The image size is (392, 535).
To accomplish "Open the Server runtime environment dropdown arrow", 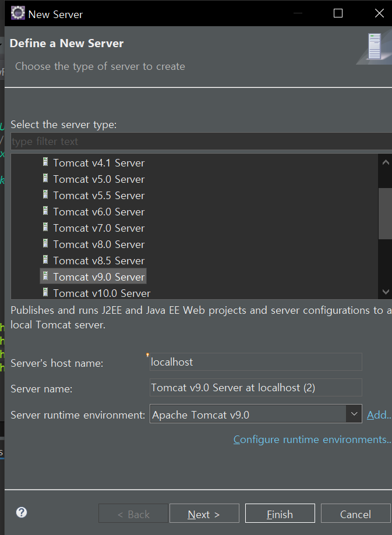I will click(354, 414).
